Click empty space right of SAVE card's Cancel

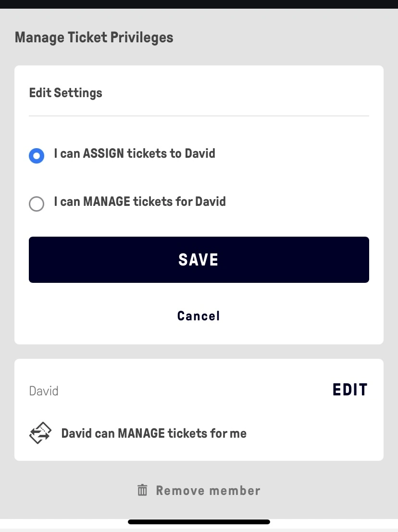pos(308,316)
